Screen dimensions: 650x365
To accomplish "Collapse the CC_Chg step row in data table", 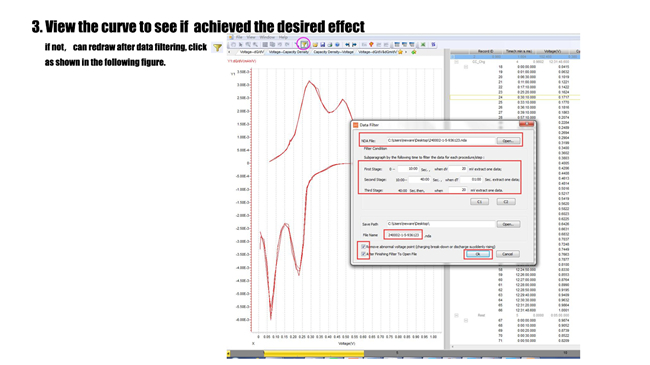I will click(x=456, y=61).
